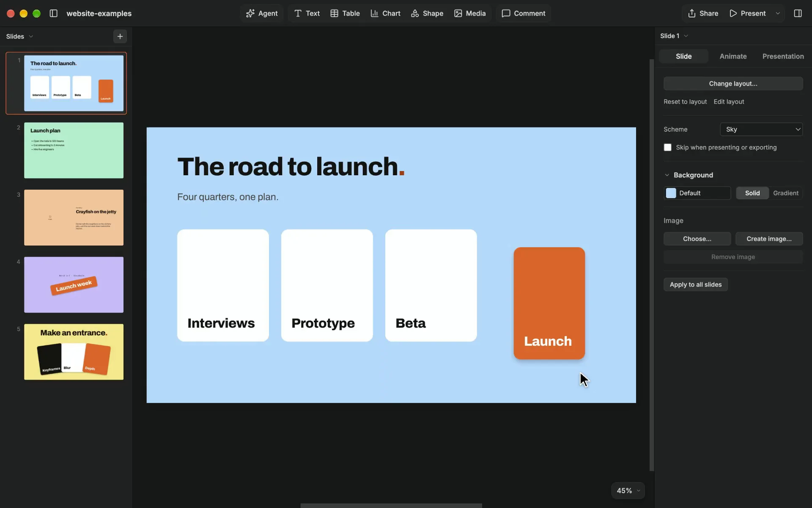
Task: Select Gradient background style
Action: click(786, 193)
